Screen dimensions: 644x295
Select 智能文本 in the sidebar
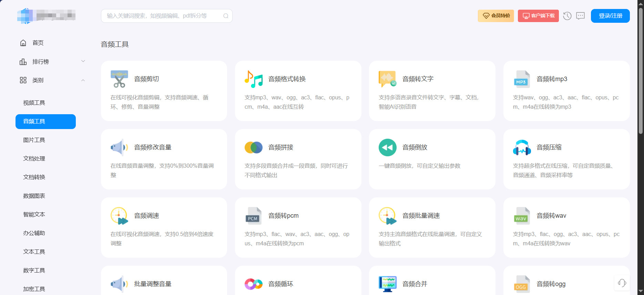coord(34,215)
